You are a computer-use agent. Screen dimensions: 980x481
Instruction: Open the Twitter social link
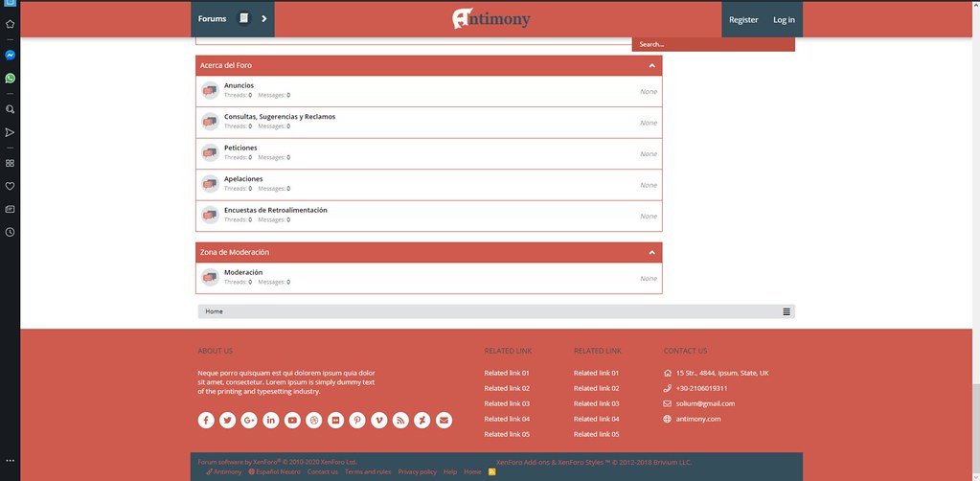[x=227, y=421]
